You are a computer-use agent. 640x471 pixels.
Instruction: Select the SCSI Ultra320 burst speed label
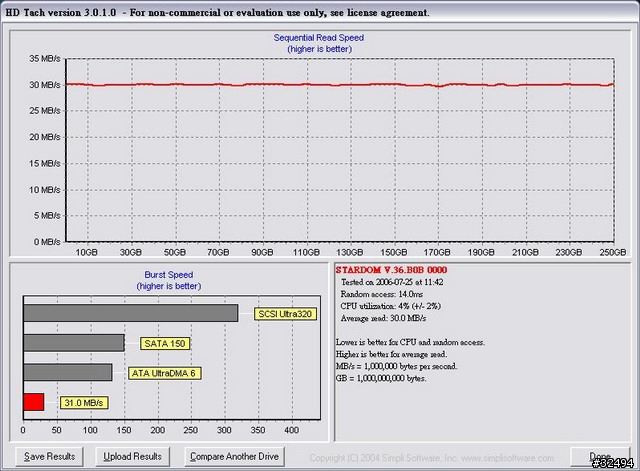(285, 314)
